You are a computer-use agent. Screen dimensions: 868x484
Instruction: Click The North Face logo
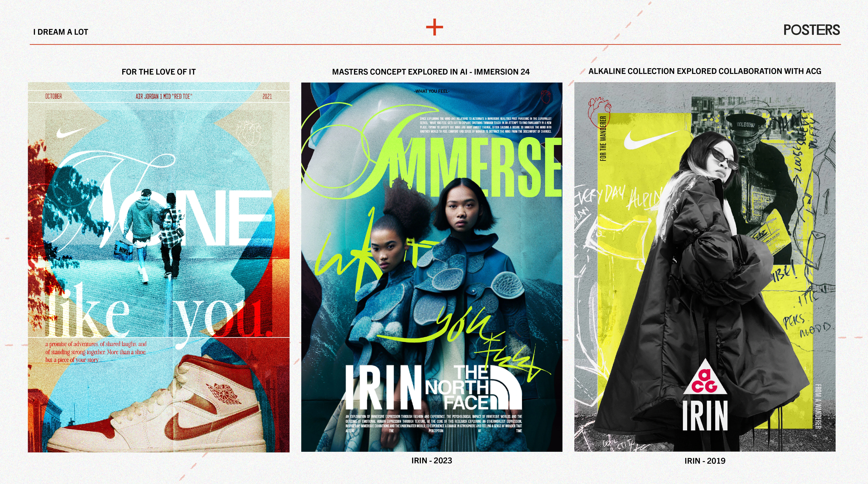[x=473, y=387]
